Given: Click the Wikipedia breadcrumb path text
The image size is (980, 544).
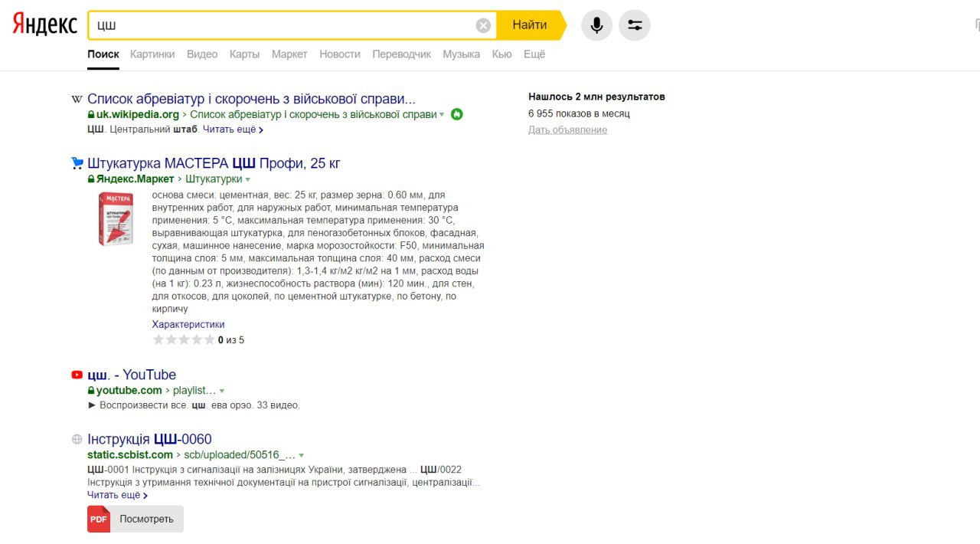Looking at the screenshot, I should pos(313,114).
